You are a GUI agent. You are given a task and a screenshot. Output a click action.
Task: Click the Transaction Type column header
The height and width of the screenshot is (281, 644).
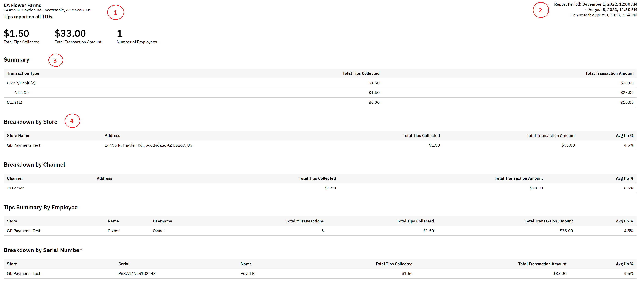(23, 73)
